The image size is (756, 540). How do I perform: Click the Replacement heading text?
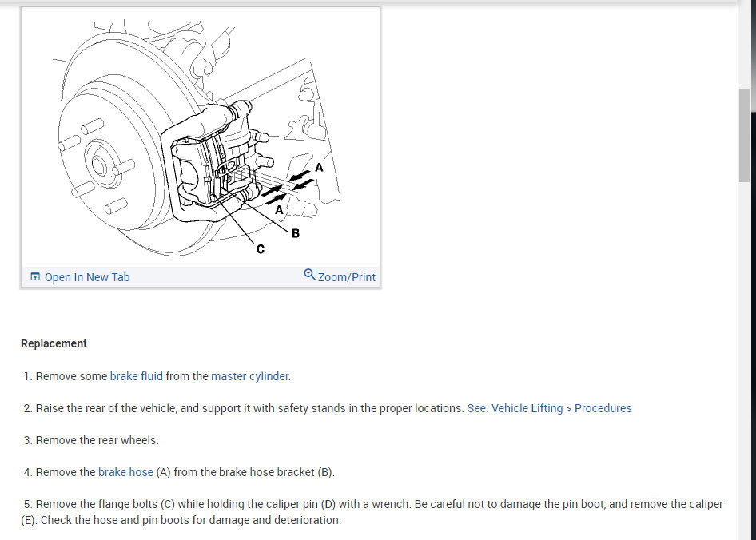tap(54, 343)
